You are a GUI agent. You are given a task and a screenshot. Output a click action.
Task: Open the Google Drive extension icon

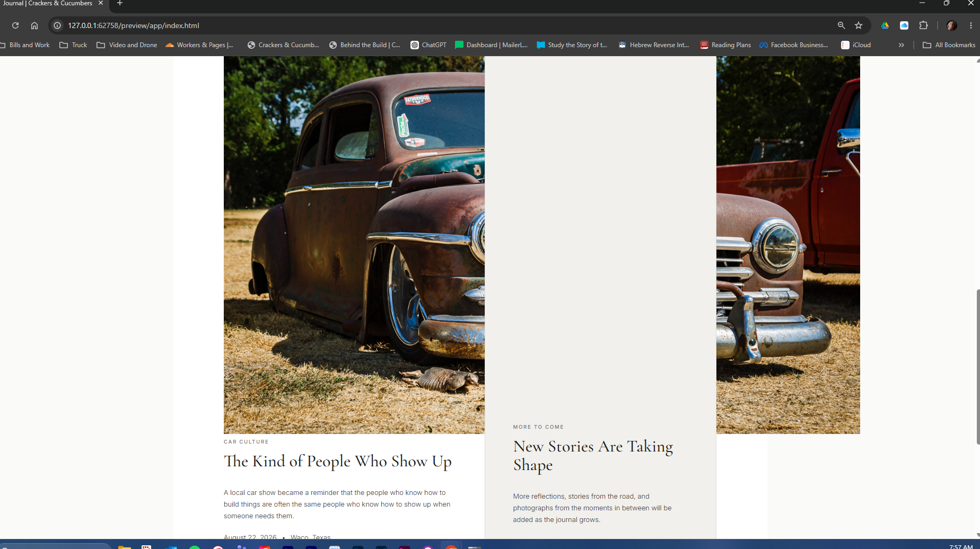coord(885,25)
